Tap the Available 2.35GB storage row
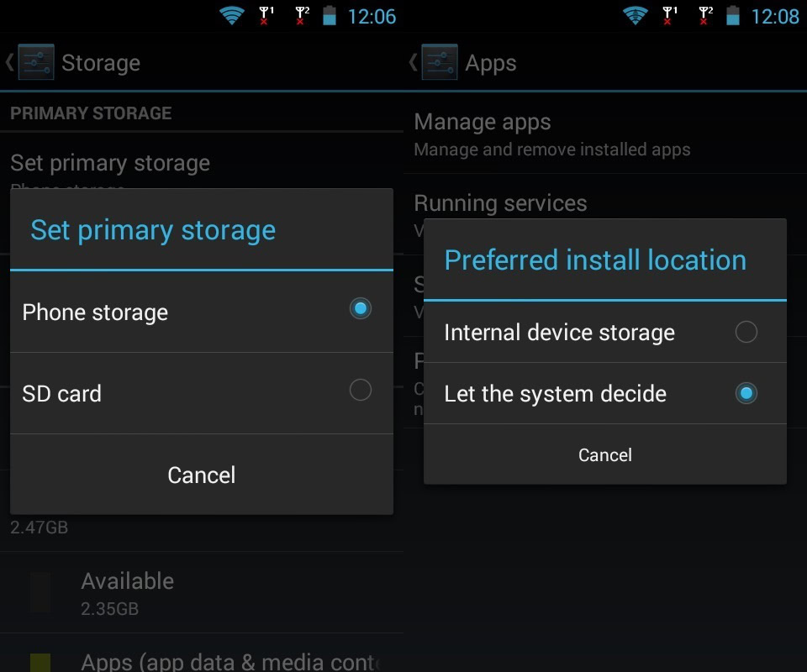This screenshot has width=807, height=672. coord(127,592)
